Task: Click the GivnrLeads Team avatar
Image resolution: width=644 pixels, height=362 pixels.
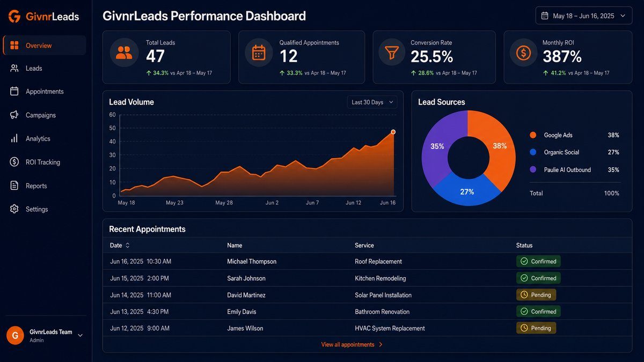Action: [x=15, y=335]
